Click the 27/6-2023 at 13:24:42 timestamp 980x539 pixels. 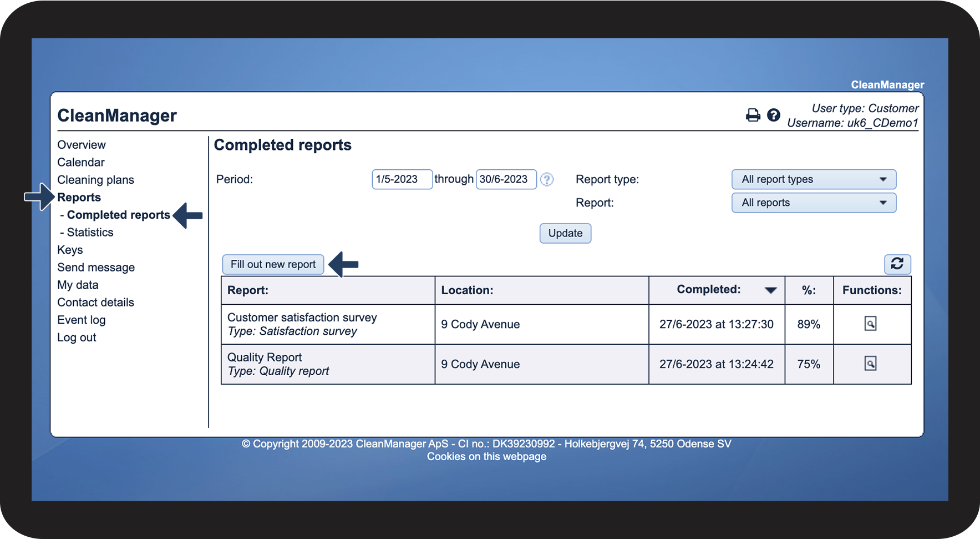pyautogui.click(x=717, y=364)
